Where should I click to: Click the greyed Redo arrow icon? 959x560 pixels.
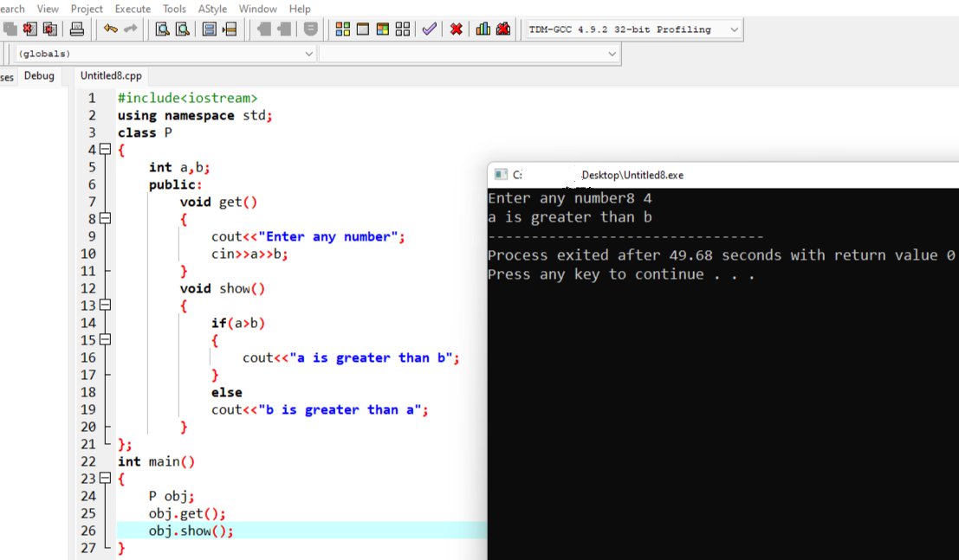(130, 29)
